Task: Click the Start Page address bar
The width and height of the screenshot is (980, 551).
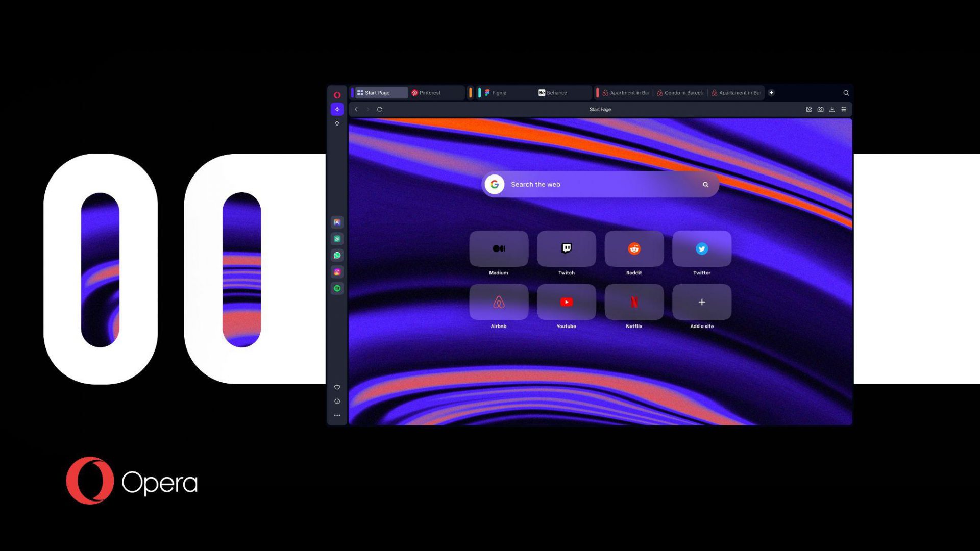Action: 600,109
